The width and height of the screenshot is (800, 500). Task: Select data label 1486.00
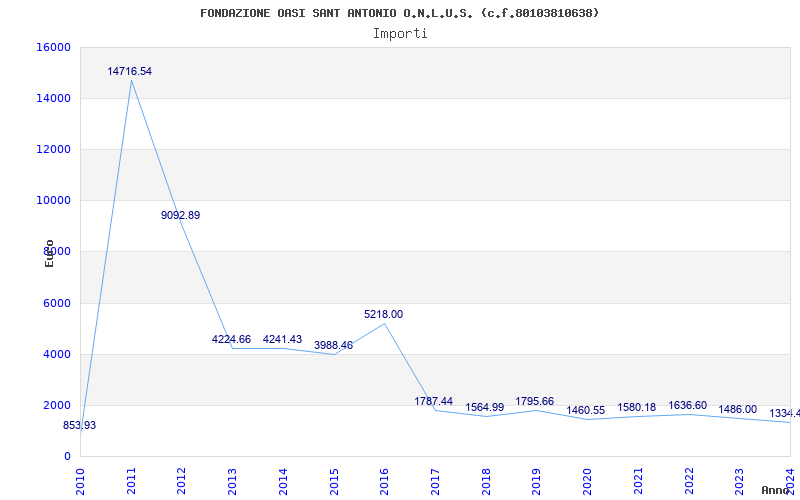(738, 410)
